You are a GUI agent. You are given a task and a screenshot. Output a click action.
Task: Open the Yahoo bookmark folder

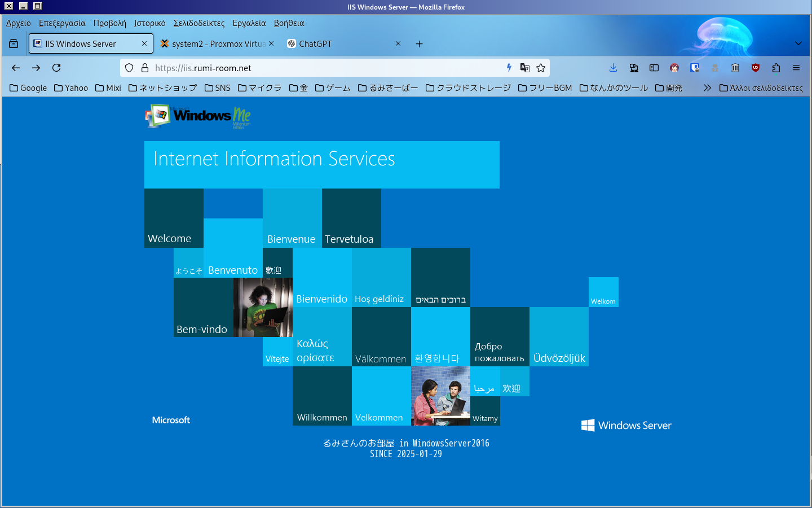[x=71, y=87]
